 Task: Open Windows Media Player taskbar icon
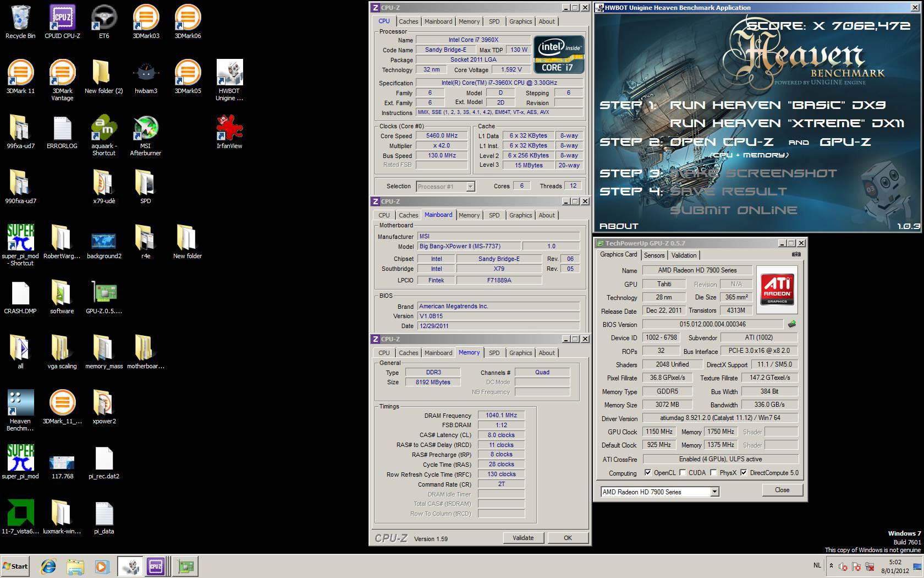102,566
